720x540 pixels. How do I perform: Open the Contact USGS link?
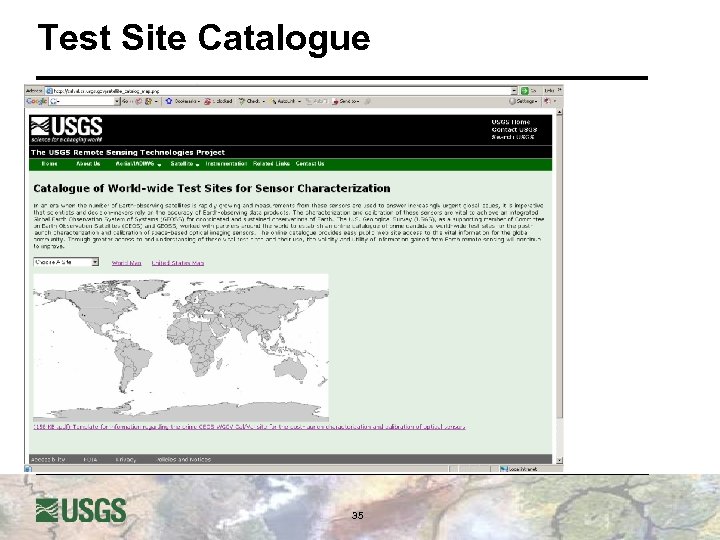point(514,129)
